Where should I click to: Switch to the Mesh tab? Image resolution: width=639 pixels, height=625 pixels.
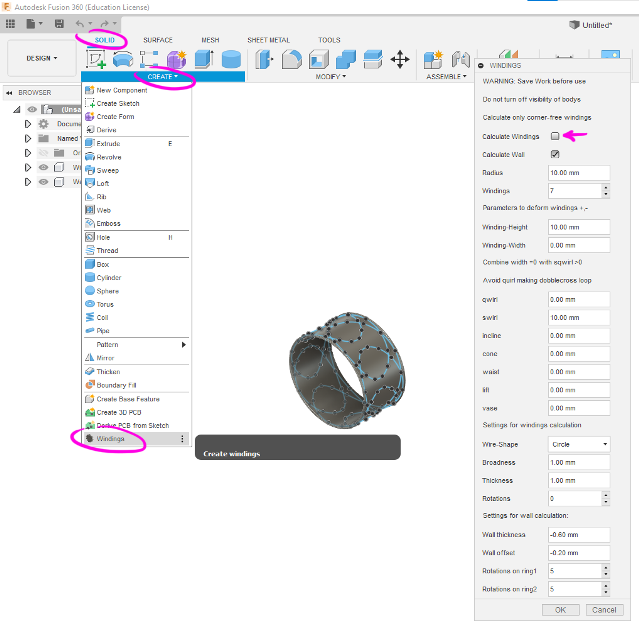[210, 40]
